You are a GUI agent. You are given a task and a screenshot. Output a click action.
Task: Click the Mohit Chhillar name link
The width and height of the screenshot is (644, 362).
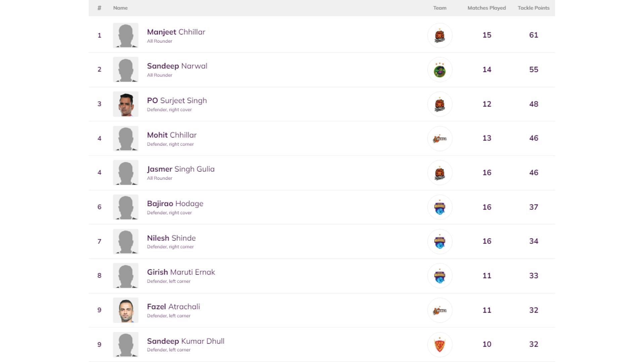[x=171, y=135]
